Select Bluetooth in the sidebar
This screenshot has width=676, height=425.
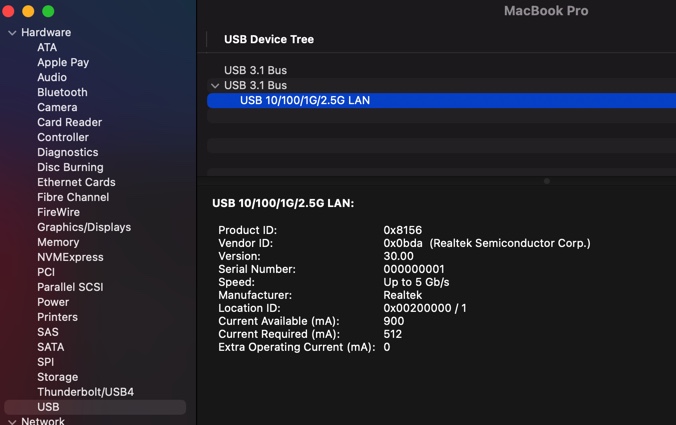62,92
